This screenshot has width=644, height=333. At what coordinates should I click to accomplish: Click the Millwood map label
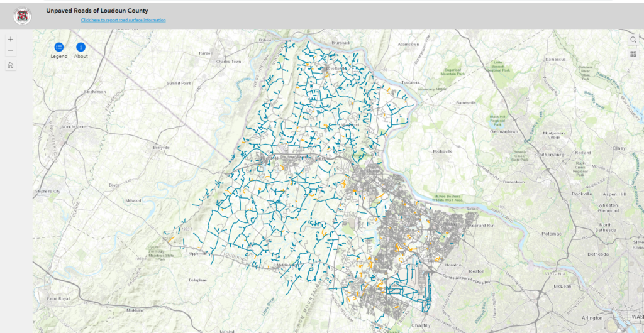pyautogui.click(x=133, y=200)
